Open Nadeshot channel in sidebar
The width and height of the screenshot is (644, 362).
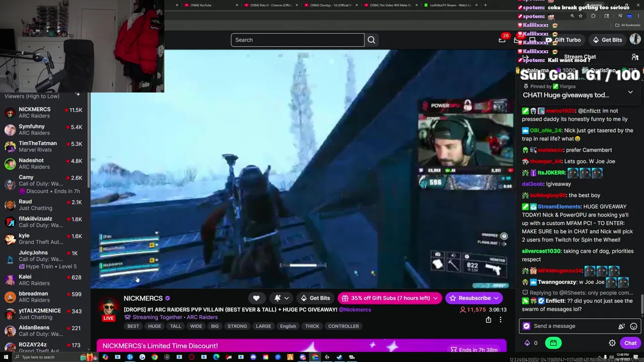click(x=44, y=163)
